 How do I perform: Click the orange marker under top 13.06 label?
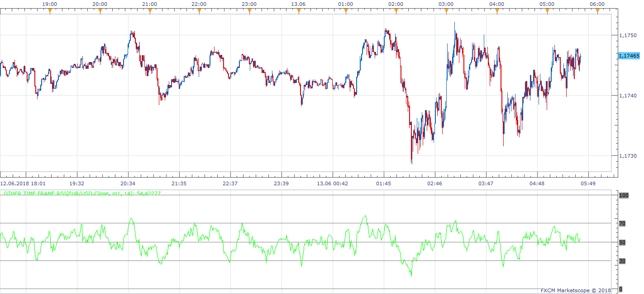click(x=299, y=12)
